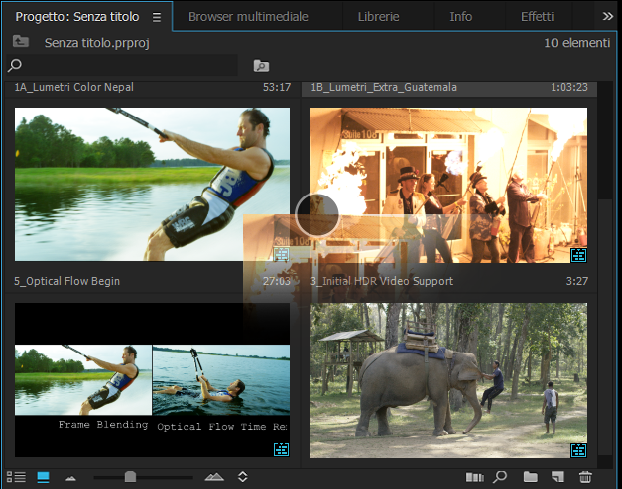The image size is (622, 489).
Task: Click the New Item icon
Action: coord(558,477)
